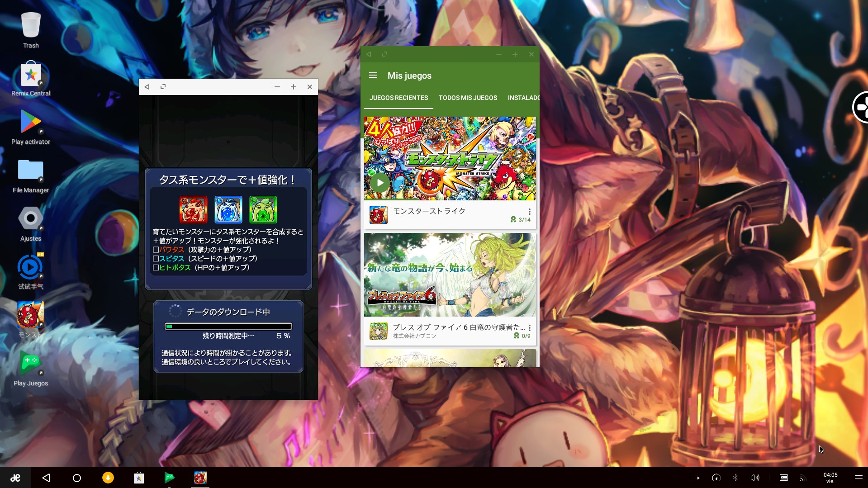The image size is (868, 488).
Task: Open the notification panel menu icon
Action: click(858, 478)
